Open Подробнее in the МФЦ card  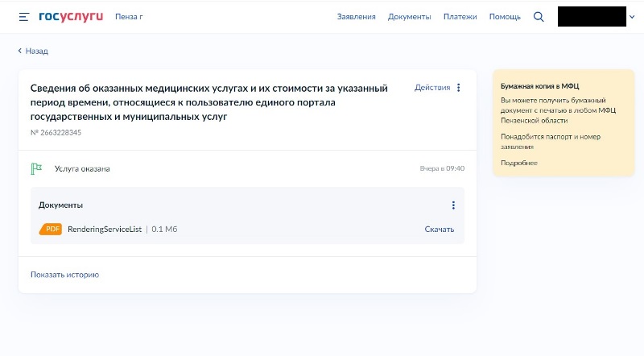pos(519,163)
